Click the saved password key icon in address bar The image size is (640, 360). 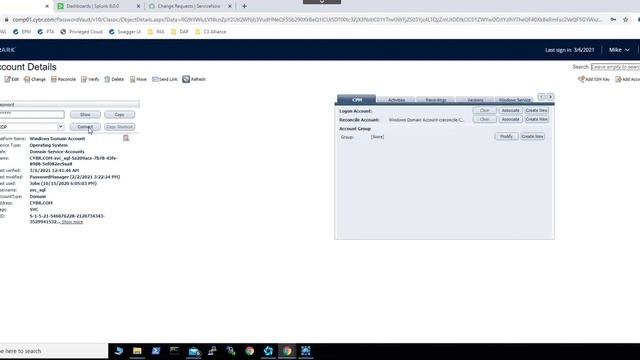coord(613,20)
